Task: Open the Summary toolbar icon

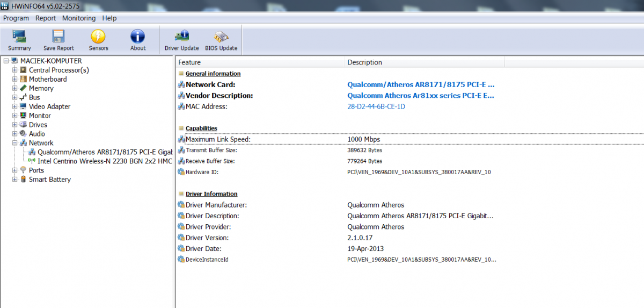Action: tap(19, 37)
